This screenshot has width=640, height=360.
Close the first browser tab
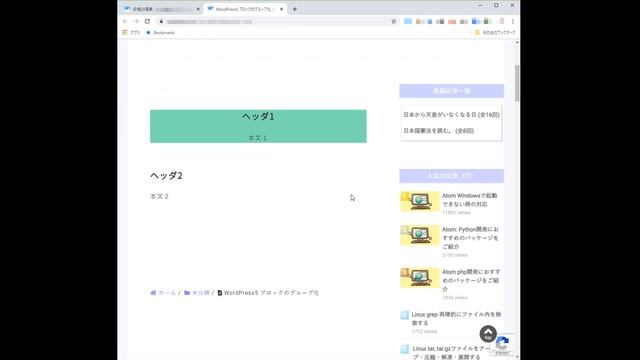point(198,9)
